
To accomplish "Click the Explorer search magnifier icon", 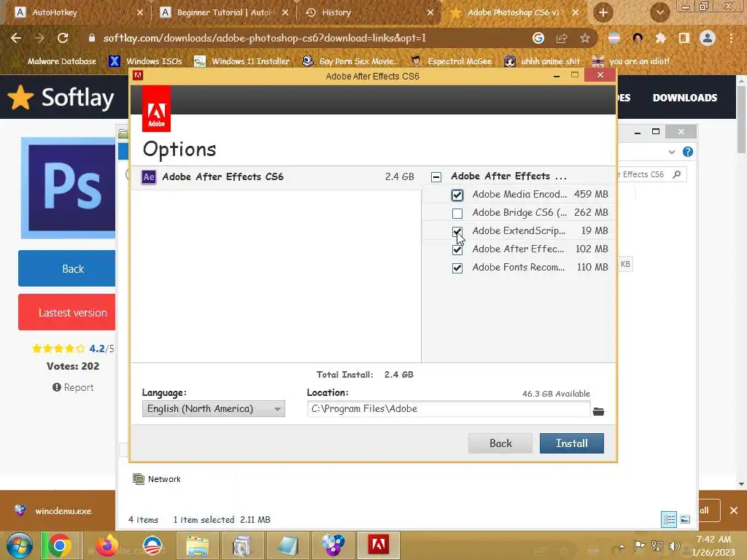I will click(x=676, y=174).
